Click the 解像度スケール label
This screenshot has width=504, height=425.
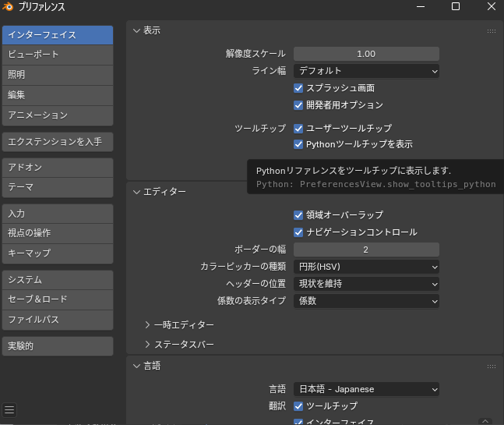click(x=256, y=54)
